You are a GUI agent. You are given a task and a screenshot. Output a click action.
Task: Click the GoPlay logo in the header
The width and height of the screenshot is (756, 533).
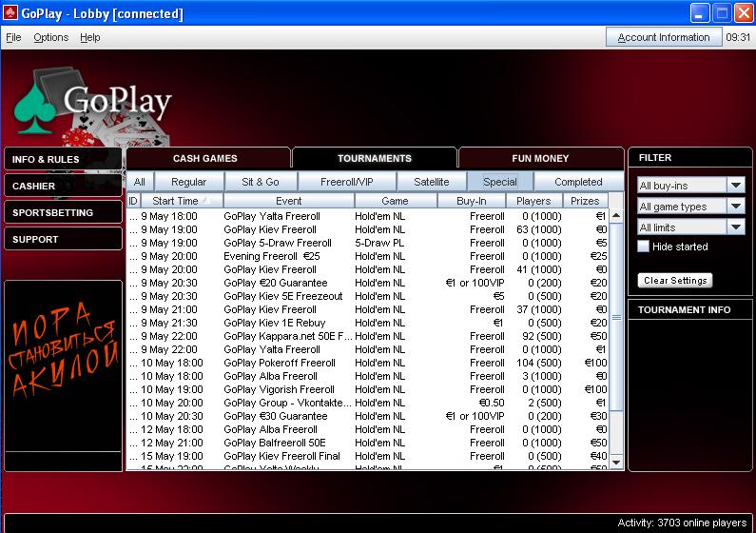point(92,106)
